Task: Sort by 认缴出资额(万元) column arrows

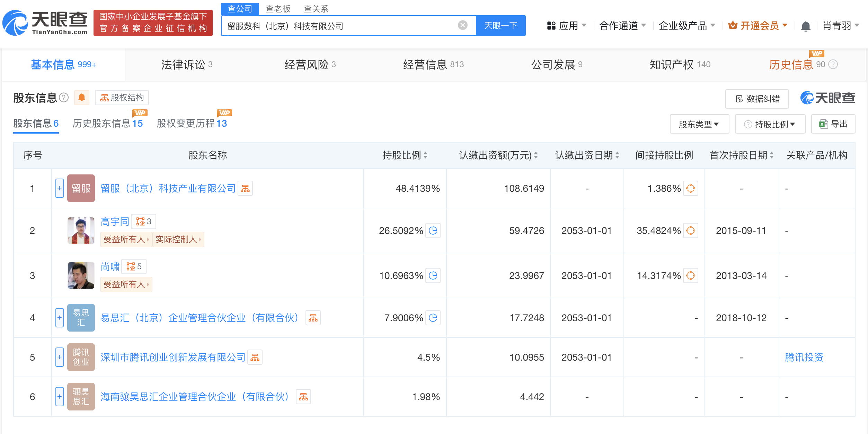Action: [x=536, y=155]
